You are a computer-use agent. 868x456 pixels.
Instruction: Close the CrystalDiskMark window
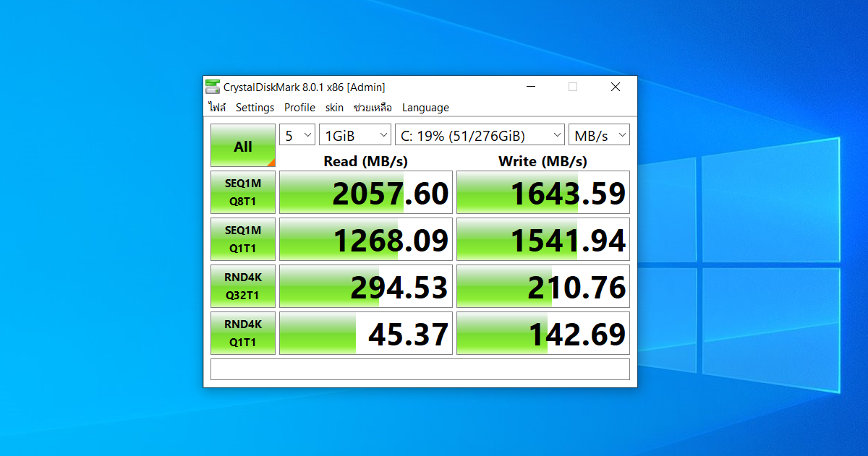(x=616, y=87)
